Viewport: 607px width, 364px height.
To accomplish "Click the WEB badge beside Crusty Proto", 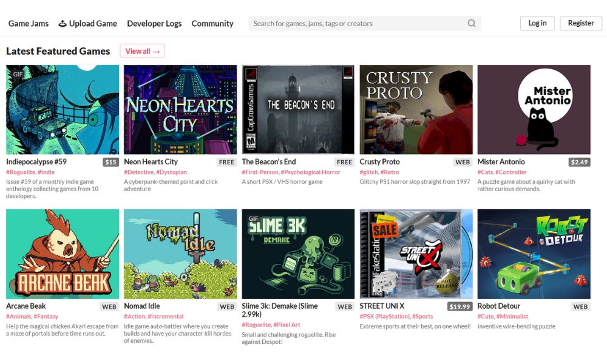I will coord(463,162).
